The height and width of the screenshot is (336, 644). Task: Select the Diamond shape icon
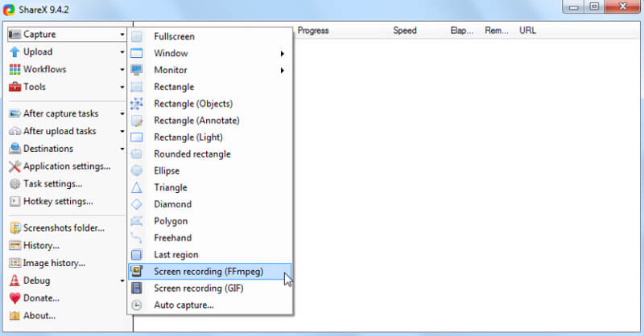pyautogui.click(x=137, y=205)
